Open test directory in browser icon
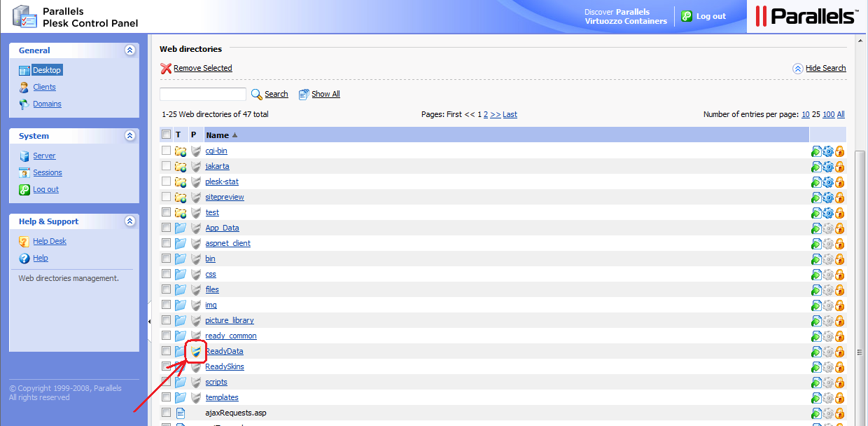This screenshot has width=868, height=426. pyautogui.click(x=816, y=212)
